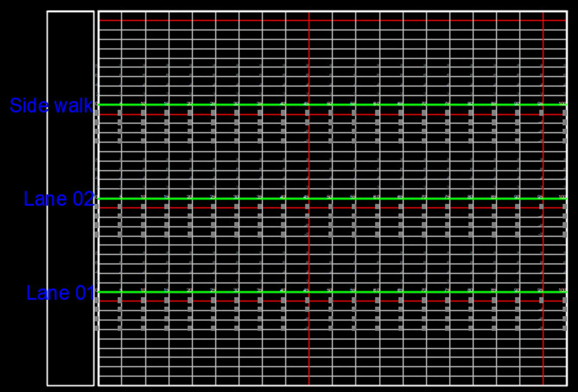Select the "Side walk" text label

coord(51,106)
